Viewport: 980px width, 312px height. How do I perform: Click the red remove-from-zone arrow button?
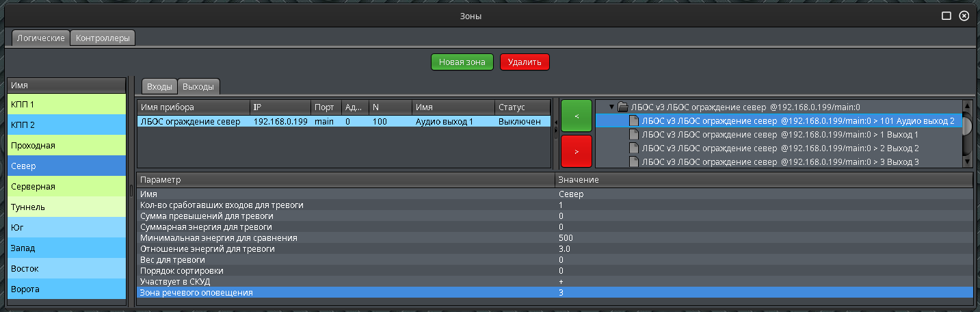576,151
